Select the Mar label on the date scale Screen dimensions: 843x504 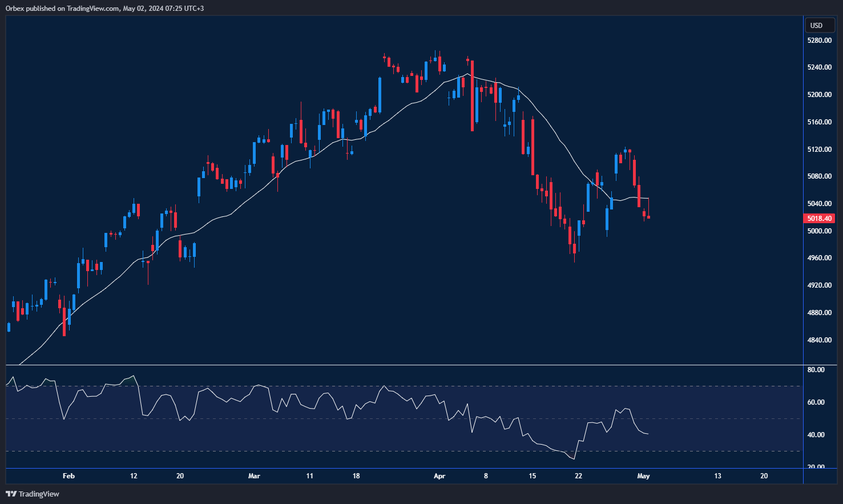[254, 475]
